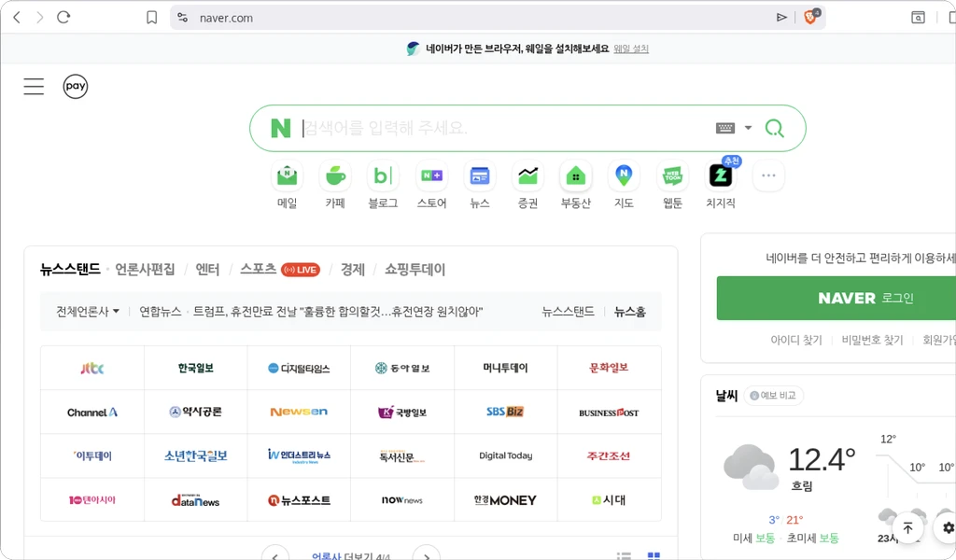Expand more services with the three-dot button
This screenshot has width=956, height=560.
[768, 175]
